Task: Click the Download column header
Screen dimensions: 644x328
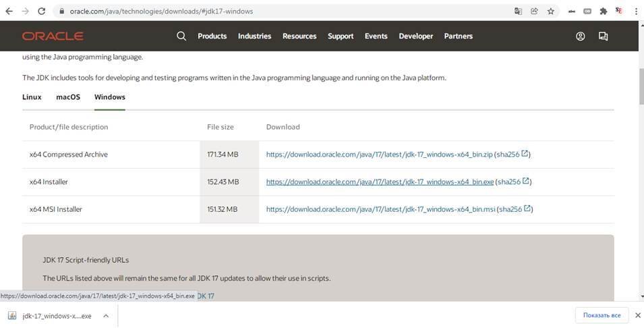Action: click(283, 127)
